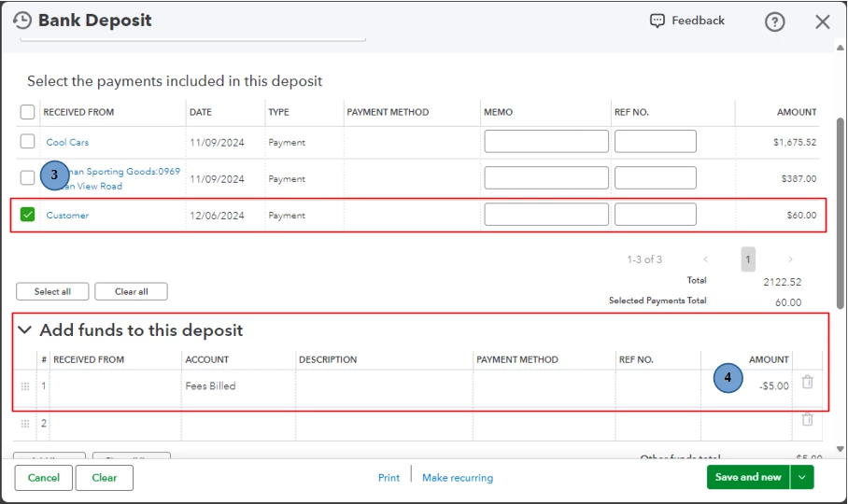
Task: Go to previous payments page arrow
Action: point(705,259)
